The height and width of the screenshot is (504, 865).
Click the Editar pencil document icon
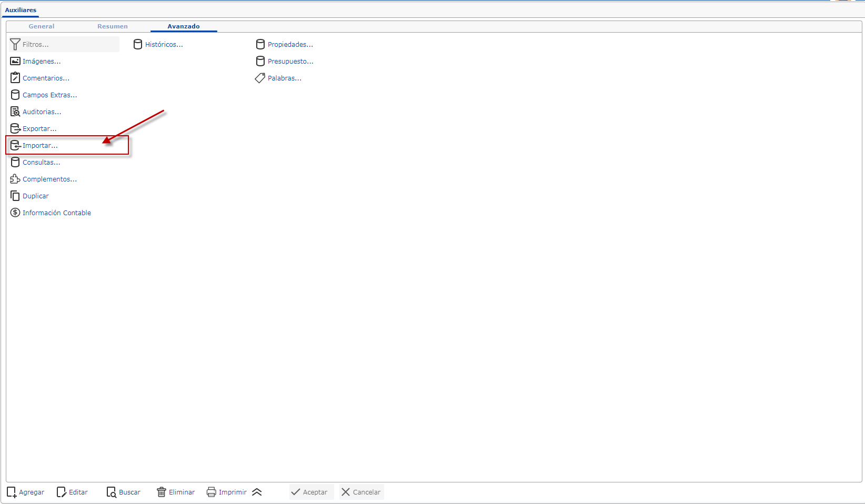click(62, 492)
